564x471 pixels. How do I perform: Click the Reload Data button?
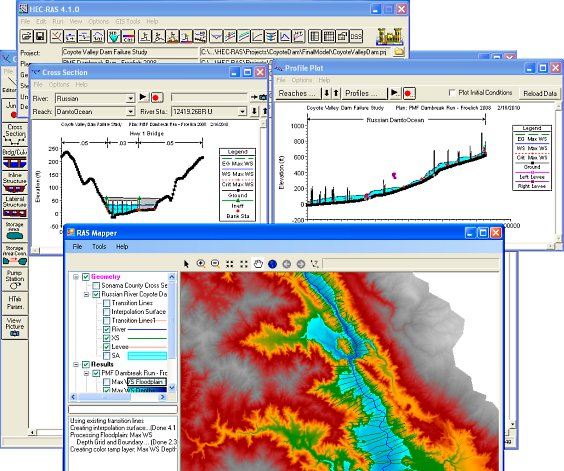[540, 94]
